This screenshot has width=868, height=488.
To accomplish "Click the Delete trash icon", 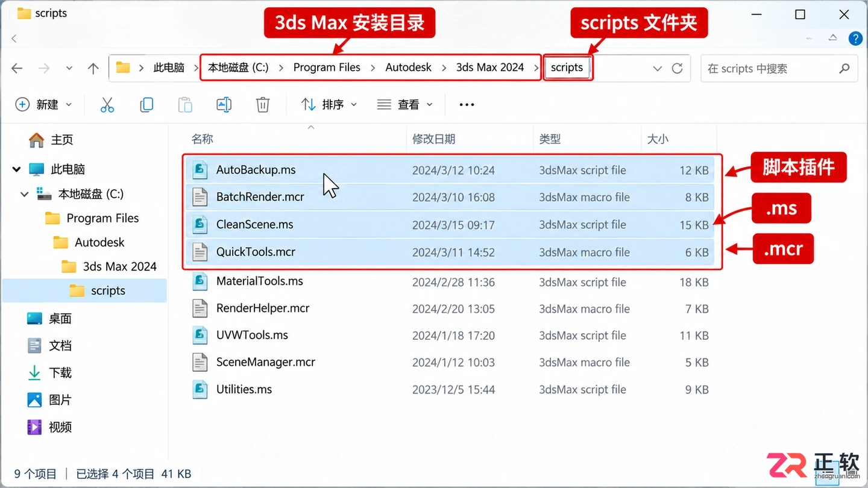I will [262, 105].
